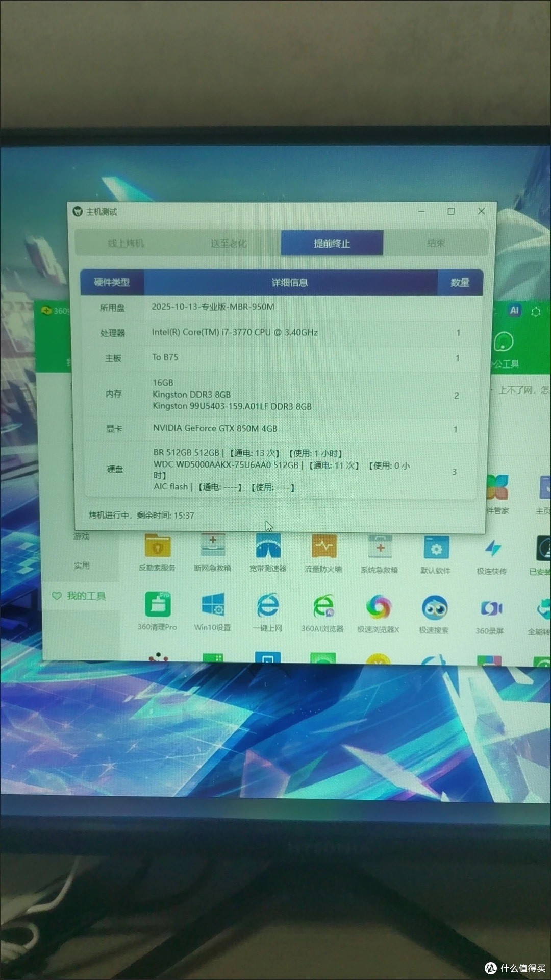
Task: Click the WDC WD5000AAKX hard disk line
Action: point(282,470)
